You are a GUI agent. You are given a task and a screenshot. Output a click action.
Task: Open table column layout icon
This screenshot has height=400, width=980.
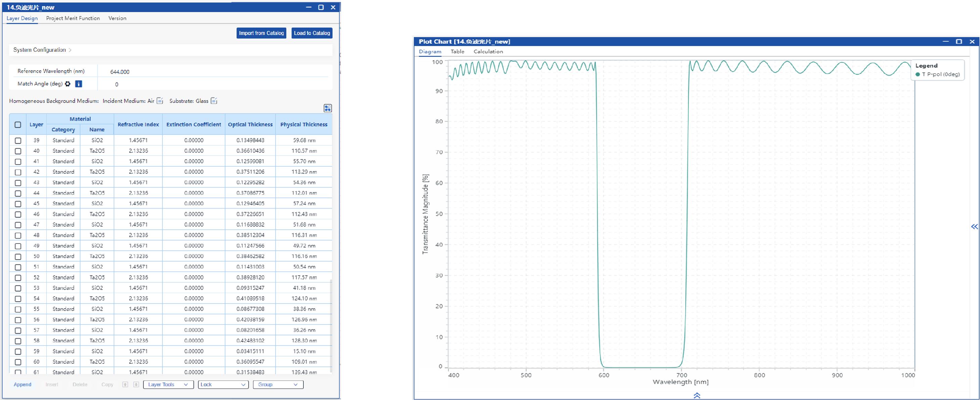click(x=327, y=108)
